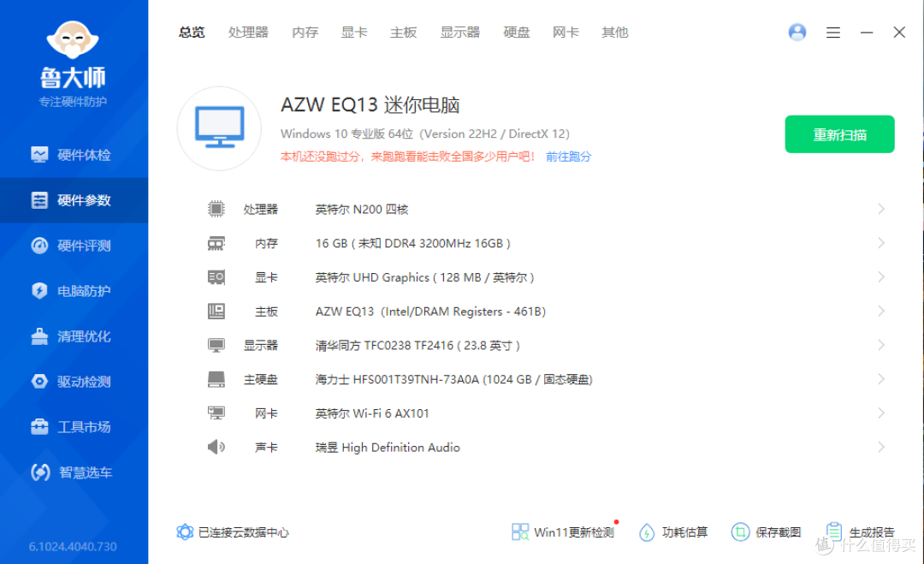This screenshot has height=564, width=924.
Task: Click the main hard disk icon
Action: click(216, 379)
